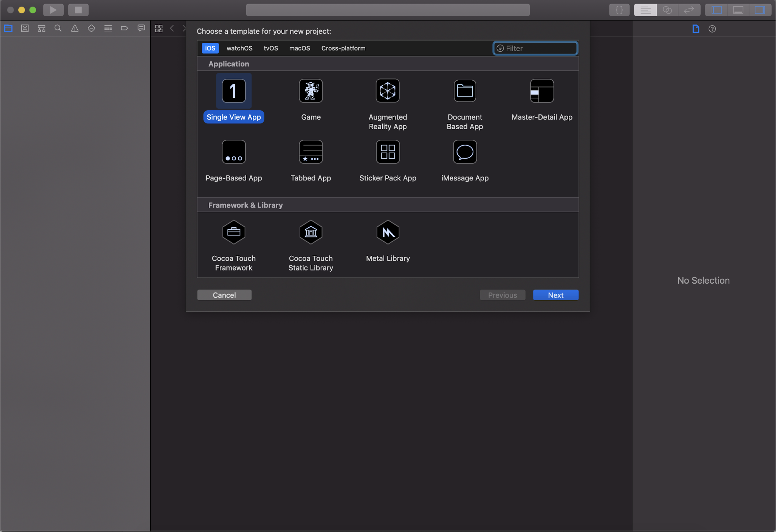Pick the Master-Detail App template
This screenshot has width=776, height=532.
542,91
